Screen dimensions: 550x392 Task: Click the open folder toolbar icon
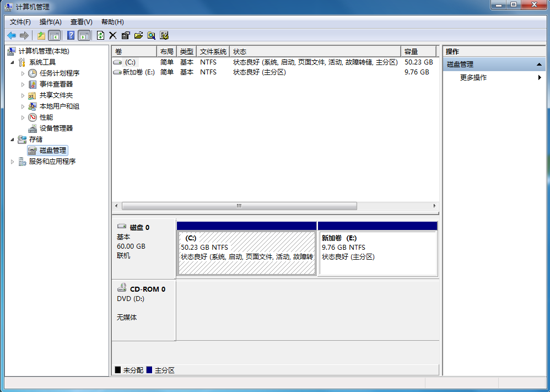click(x=138, y=35)
